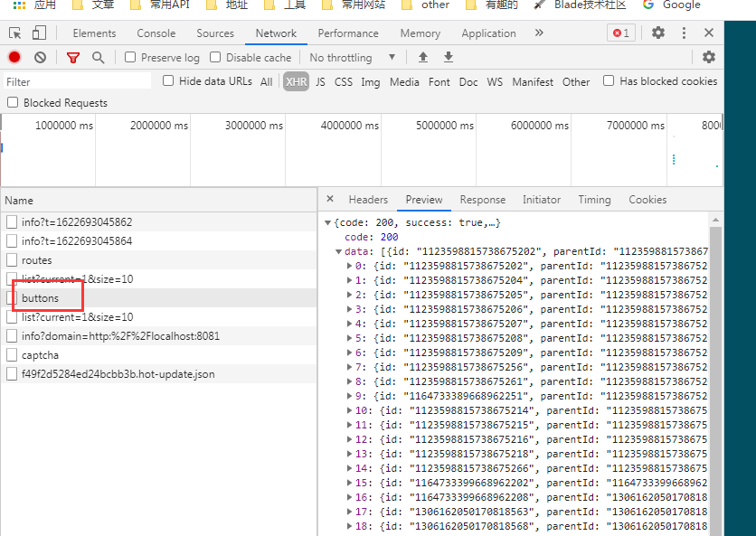Open the 常用API bookmarks folder

coord(159,5)
